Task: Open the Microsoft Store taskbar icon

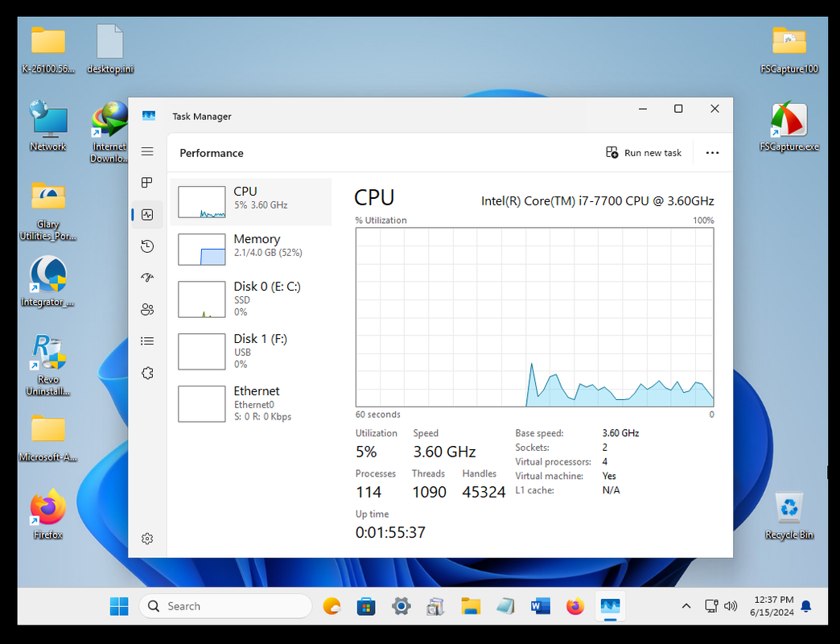Action: 366,606
